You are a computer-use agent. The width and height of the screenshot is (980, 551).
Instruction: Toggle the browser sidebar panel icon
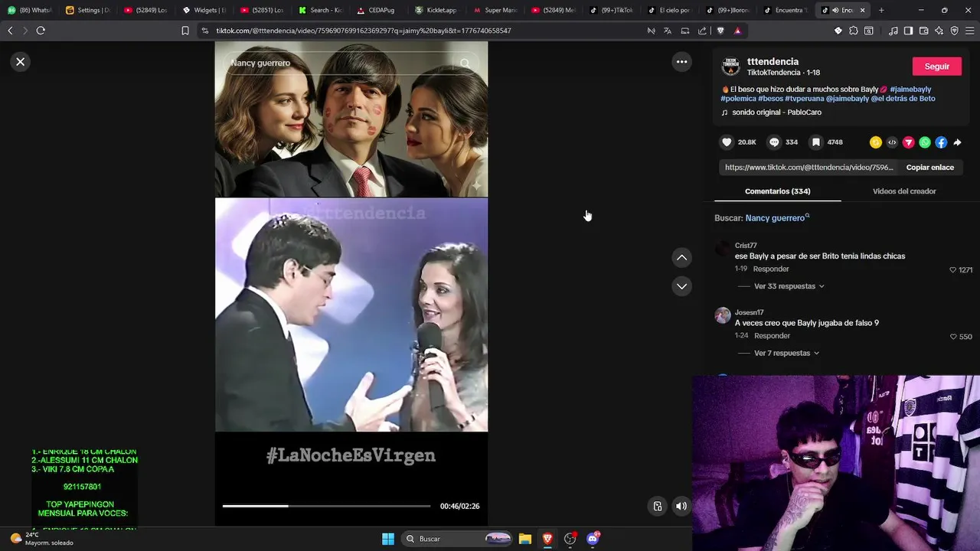point(908,31)
